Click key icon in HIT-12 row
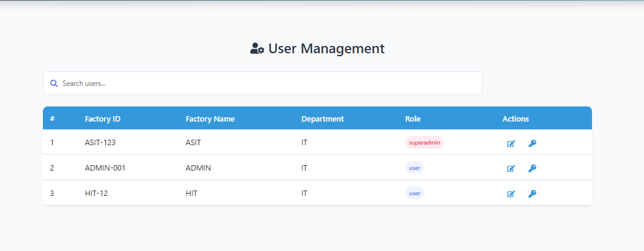This screenshot has width=644, height=251. pos(532,194)
